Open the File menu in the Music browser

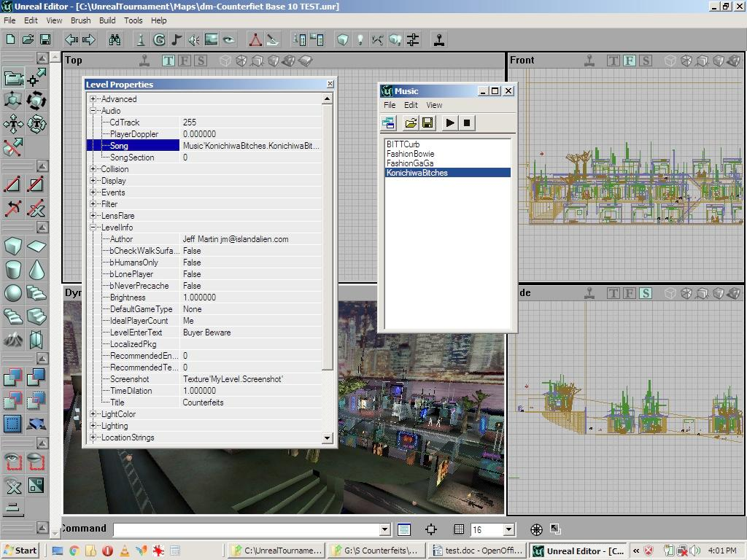[390, 105]
